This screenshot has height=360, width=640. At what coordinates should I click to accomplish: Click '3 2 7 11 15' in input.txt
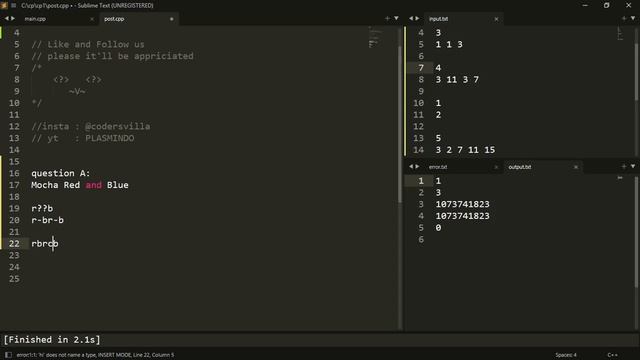465,150
